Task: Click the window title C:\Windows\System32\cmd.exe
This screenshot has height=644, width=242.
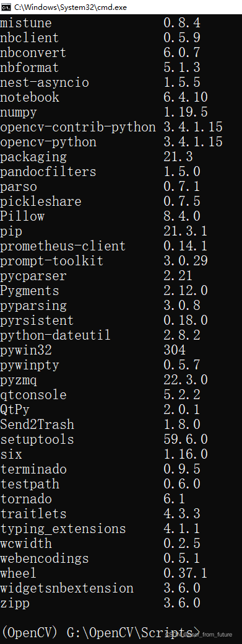Action: pyautogui.click(x=70, y=7)
